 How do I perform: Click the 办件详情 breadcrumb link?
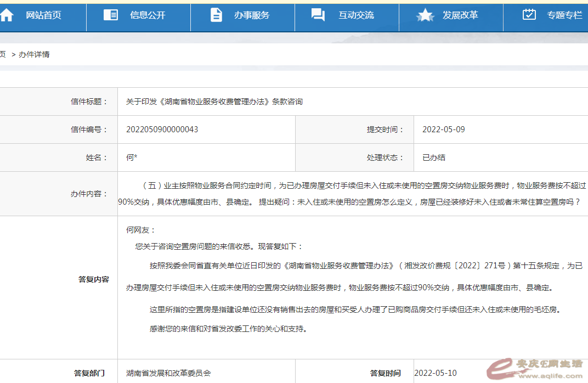[34, 54]
